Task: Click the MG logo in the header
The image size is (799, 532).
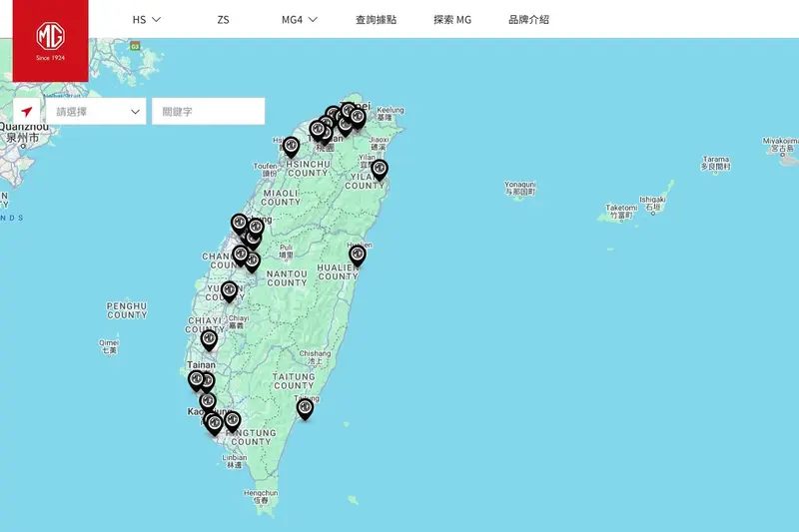Action: point(50,38)
